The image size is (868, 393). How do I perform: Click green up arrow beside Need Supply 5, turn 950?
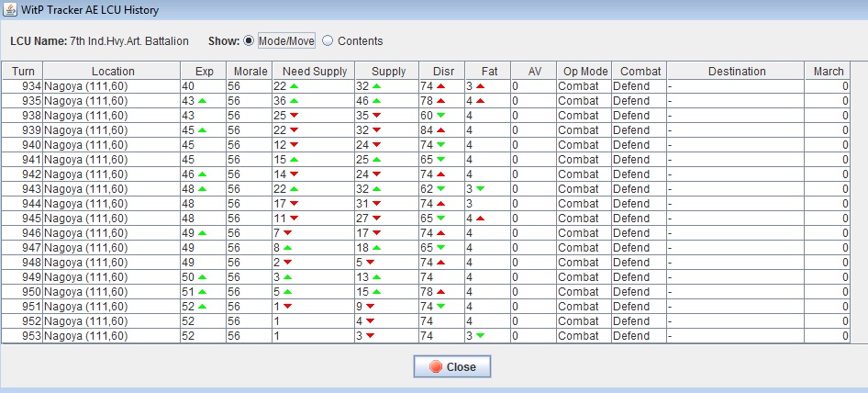(287, 292)
